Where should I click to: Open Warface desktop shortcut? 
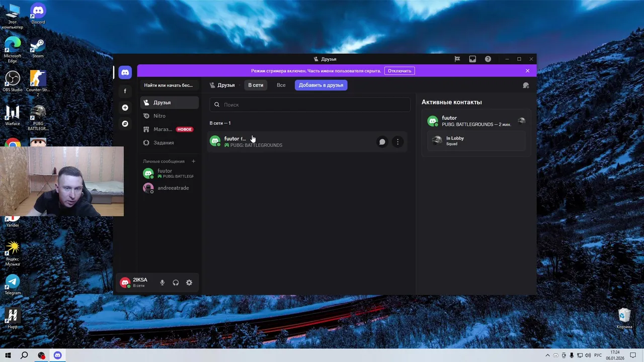13,115
